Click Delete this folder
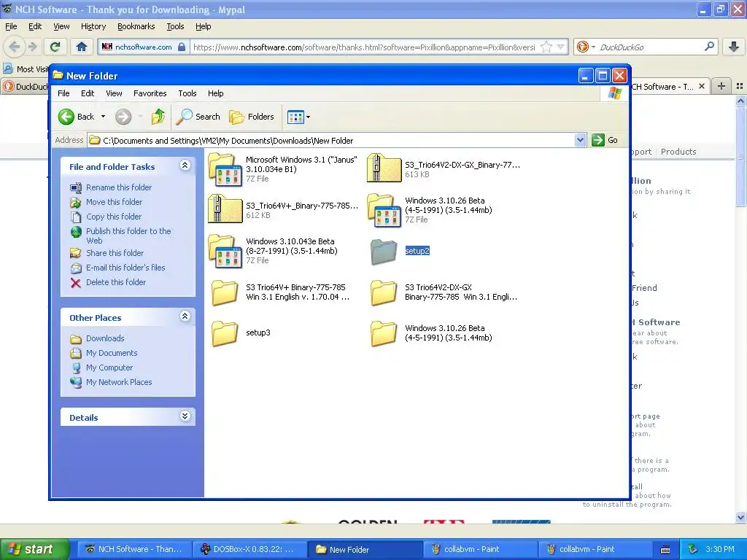747x560 pixels. [116, 282]
